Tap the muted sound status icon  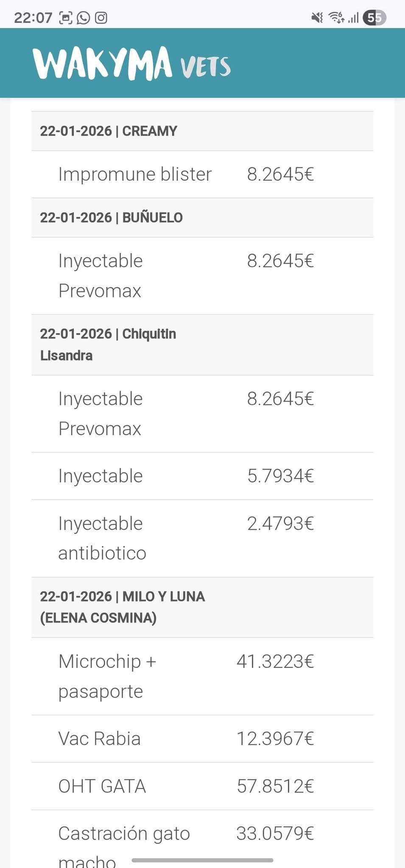pyautogui.click(x=317, y=18)
